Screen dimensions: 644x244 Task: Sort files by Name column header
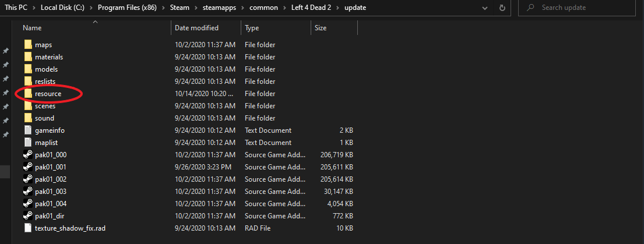point(33,28)
